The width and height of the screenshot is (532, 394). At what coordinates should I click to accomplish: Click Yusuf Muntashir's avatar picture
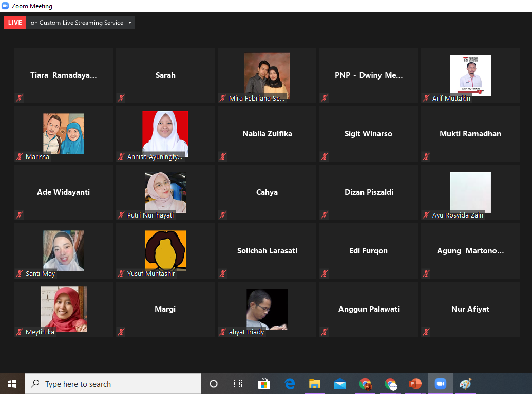coord(165,250)
